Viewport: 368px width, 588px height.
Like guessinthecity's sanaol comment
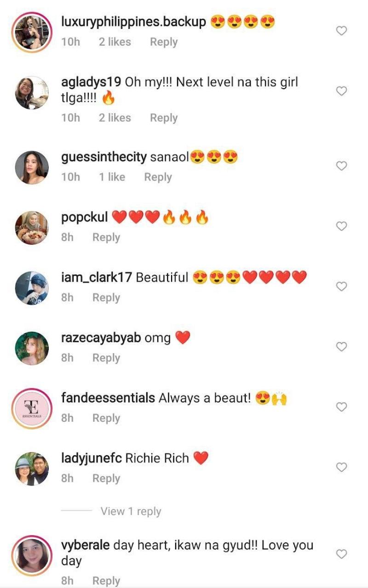(x=341, y=166)
